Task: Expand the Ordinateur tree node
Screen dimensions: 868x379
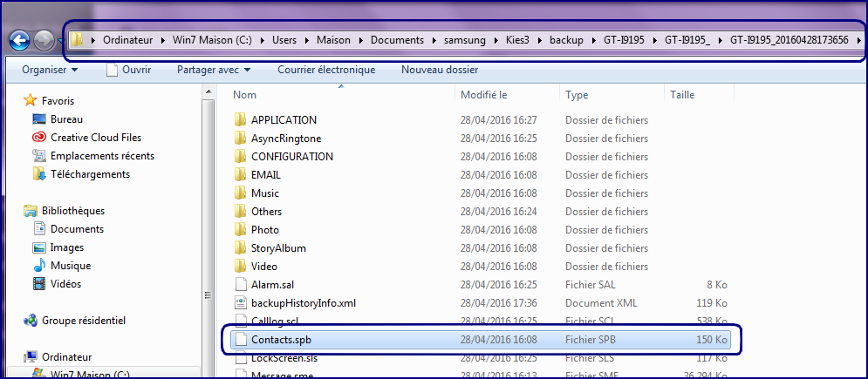Action: pos(17,356)
